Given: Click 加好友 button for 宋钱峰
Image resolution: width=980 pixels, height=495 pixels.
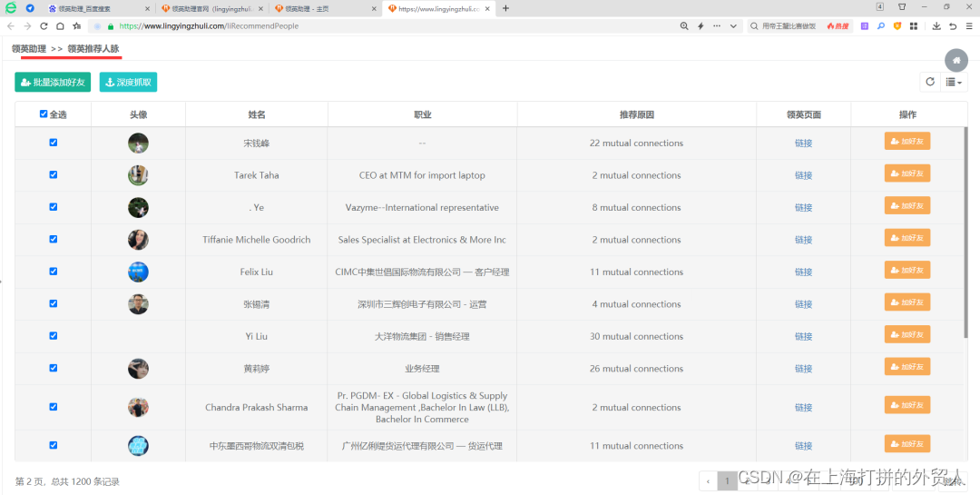Looking at the screenshot, I should click(906, 142).
